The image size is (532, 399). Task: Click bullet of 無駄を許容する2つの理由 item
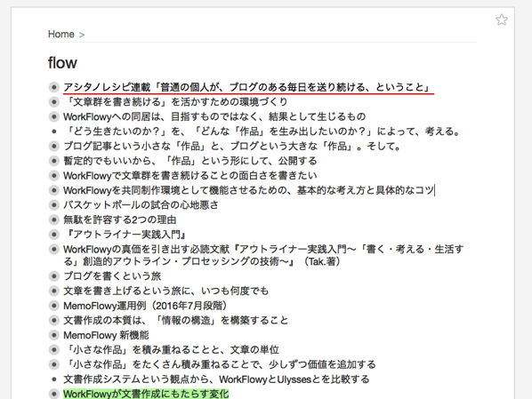point(54,219)
